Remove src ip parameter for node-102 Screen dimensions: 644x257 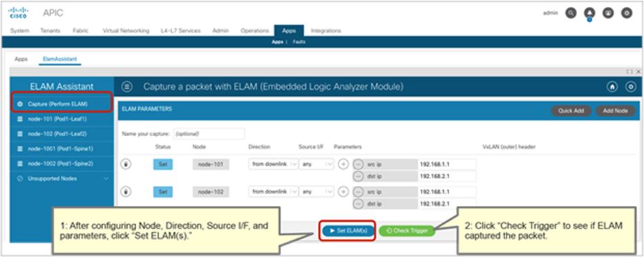[358, 191]
